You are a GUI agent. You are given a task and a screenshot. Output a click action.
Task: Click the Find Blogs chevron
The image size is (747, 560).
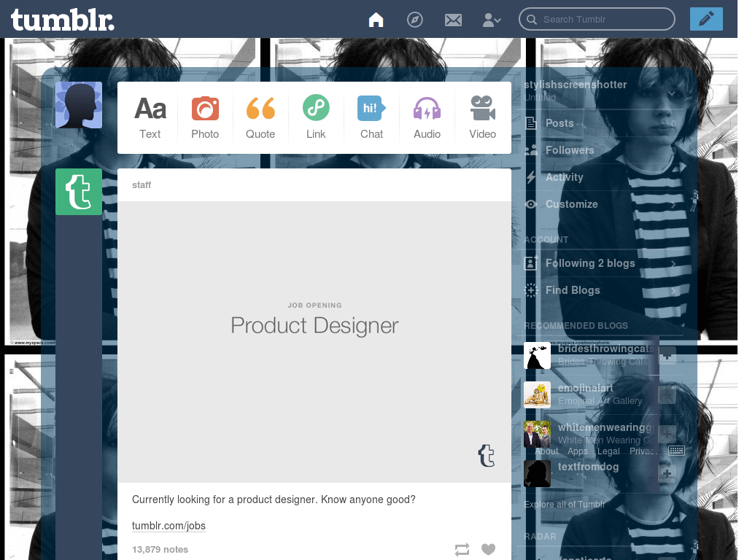673,290
